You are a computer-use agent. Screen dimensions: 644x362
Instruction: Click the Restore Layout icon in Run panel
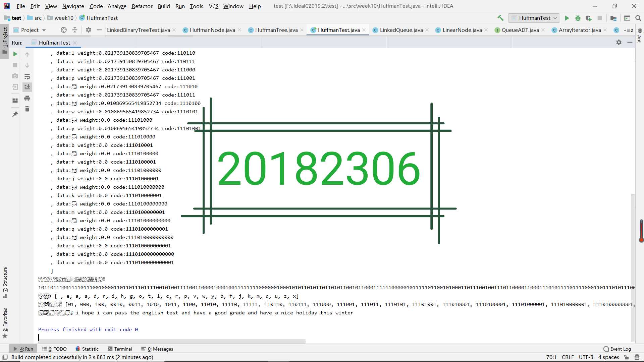[15, 100]
